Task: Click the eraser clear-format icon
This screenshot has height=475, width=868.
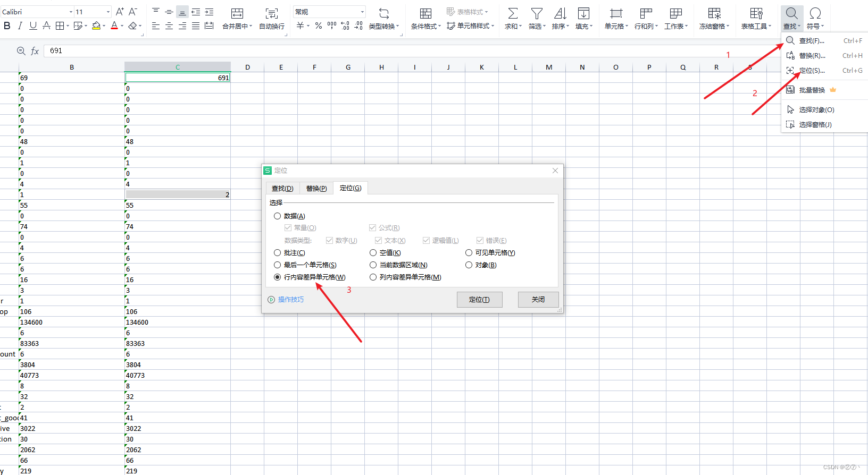Action: coord(132,26)
